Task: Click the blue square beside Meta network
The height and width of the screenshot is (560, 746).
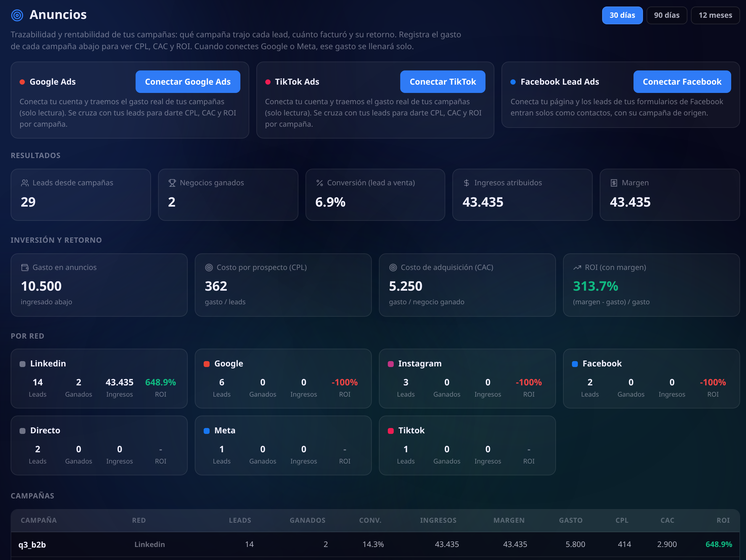Action: [207, 431]
